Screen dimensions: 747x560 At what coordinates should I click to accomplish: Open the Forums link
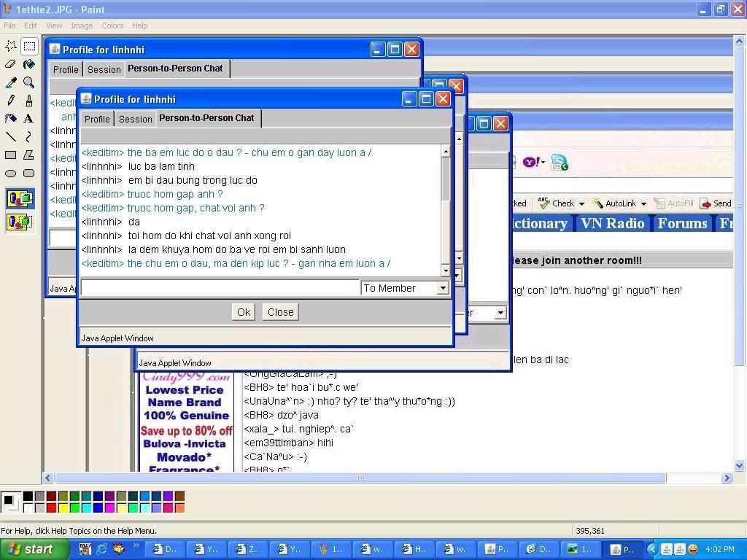pyautogui.click(x=682, y=223)
